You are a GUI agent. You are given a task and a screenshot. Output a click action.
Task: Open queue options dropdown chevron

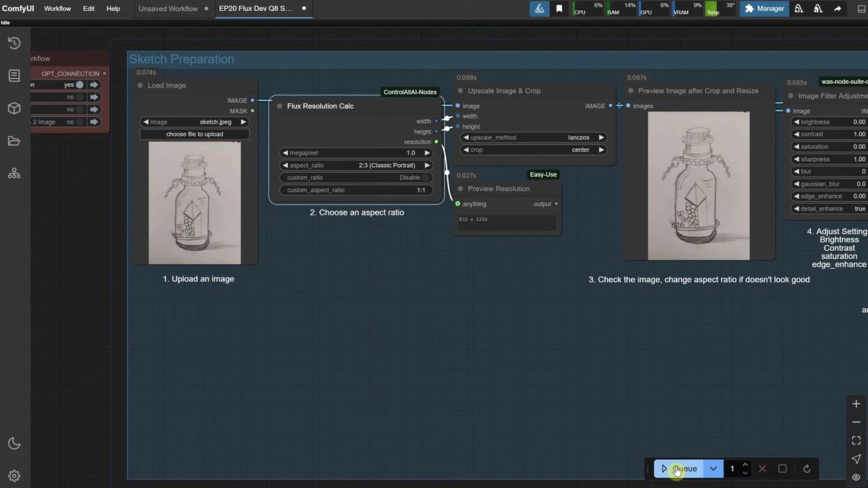click(x=713, y=468)
